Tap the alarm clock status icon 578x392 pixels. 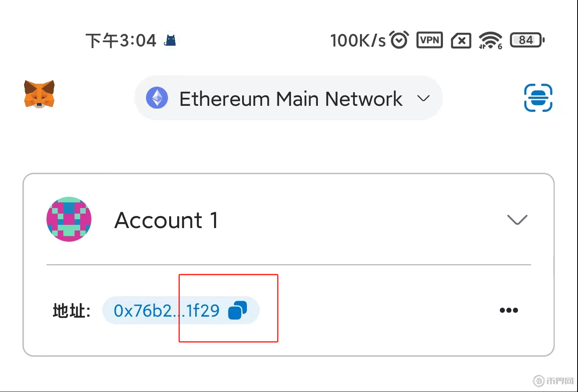coord(399,40)
